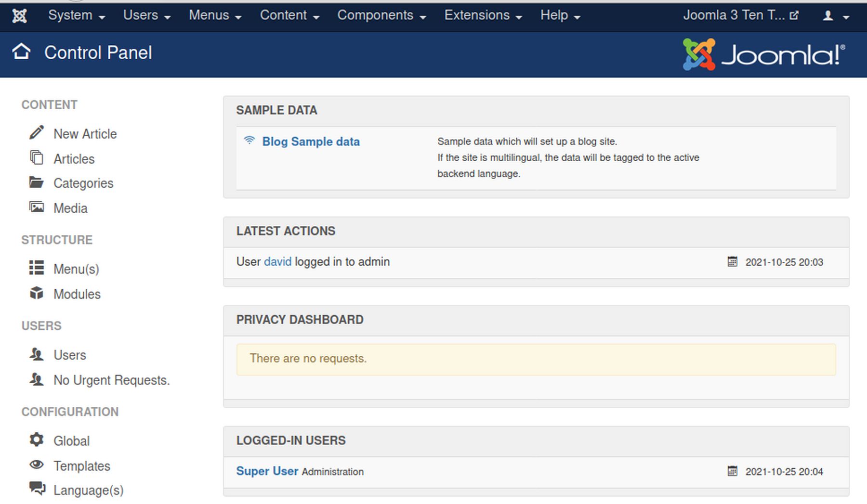Click the PRIVACY DASHBOARD panel heading

pyautogui.click(x=300, y=320)
